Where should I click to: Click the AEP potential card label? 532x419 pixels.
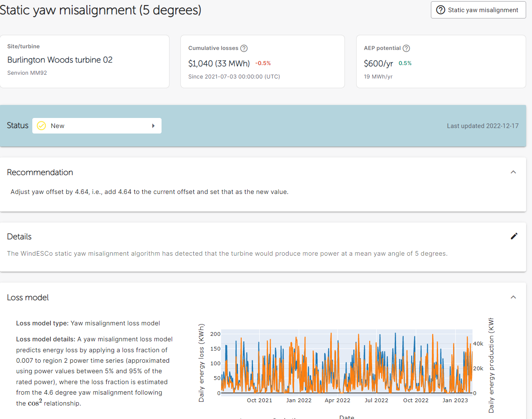click(382, 48)
